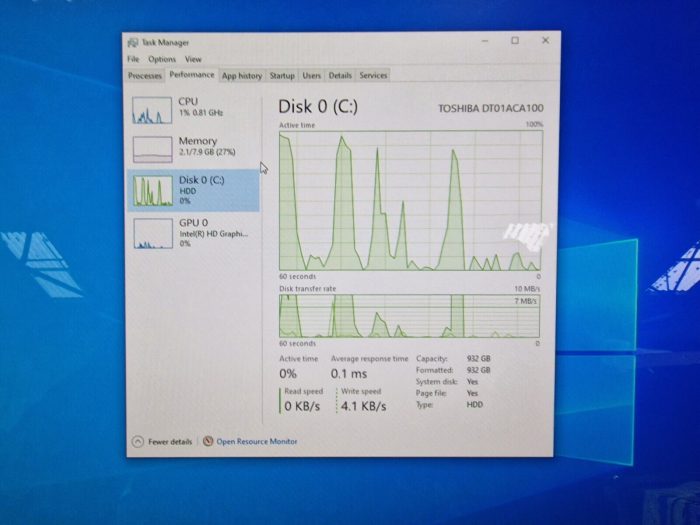Screen dimensions: 700x525
Task: Open the File menu
Action: pyautogui.click(x=133, y=59)
